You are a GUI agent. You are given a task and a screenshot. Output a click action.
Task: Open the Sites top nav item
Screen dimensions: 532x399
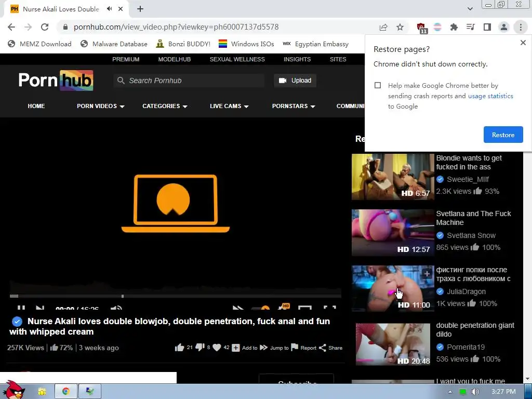click(x=338, y=59)
